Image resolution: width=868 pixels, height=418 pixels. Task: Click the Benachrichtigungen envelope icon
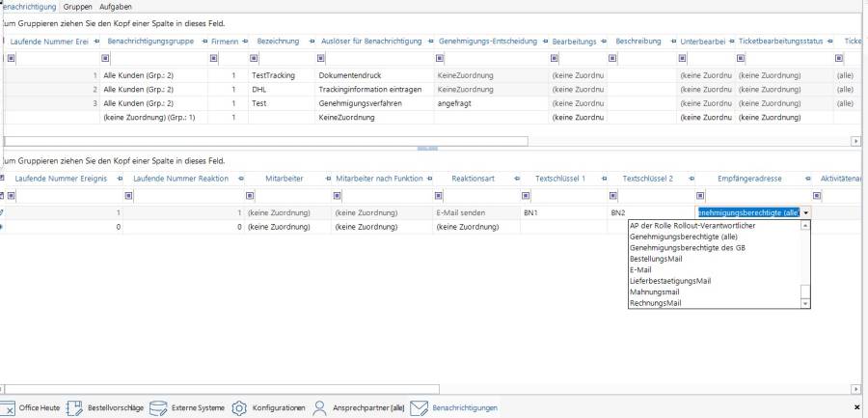coord(419,408)
